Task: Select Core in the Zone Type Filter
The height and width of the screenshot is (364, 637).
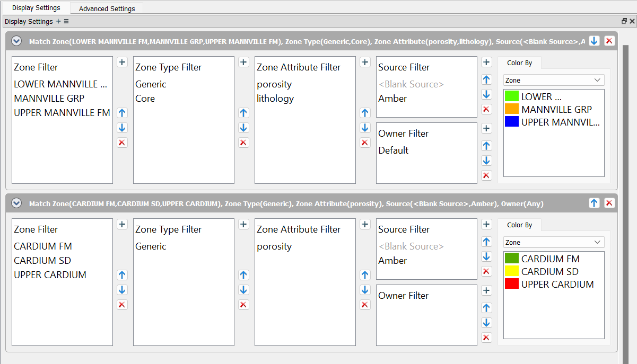Action: tap(145, 99)
